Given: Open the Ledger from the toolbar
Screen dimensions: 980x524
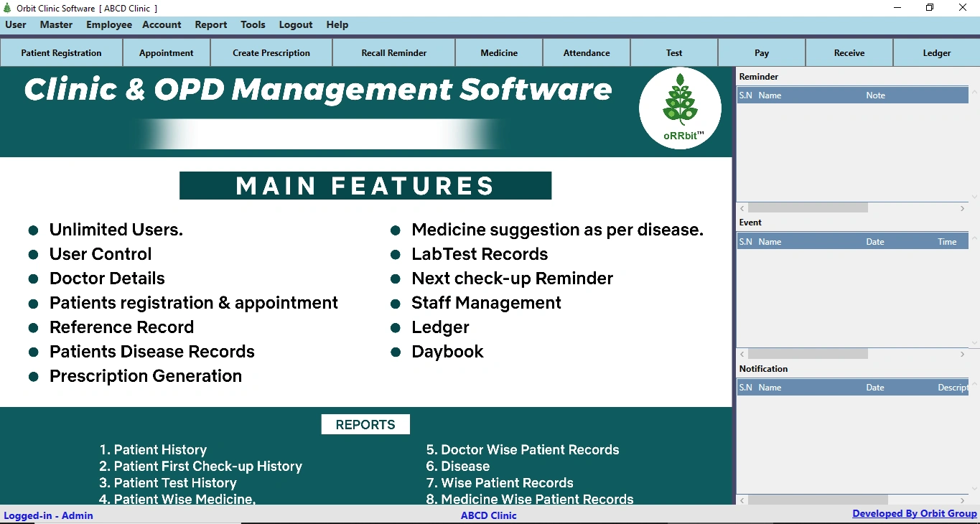Looking at the screenshot, I should (937, 52).
